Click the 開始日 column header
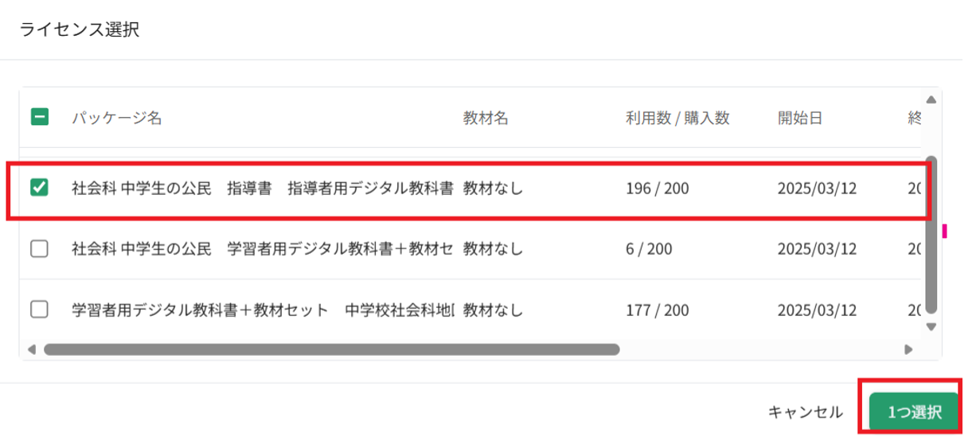Viewport: 980px width, 444px height. (800, 119)
